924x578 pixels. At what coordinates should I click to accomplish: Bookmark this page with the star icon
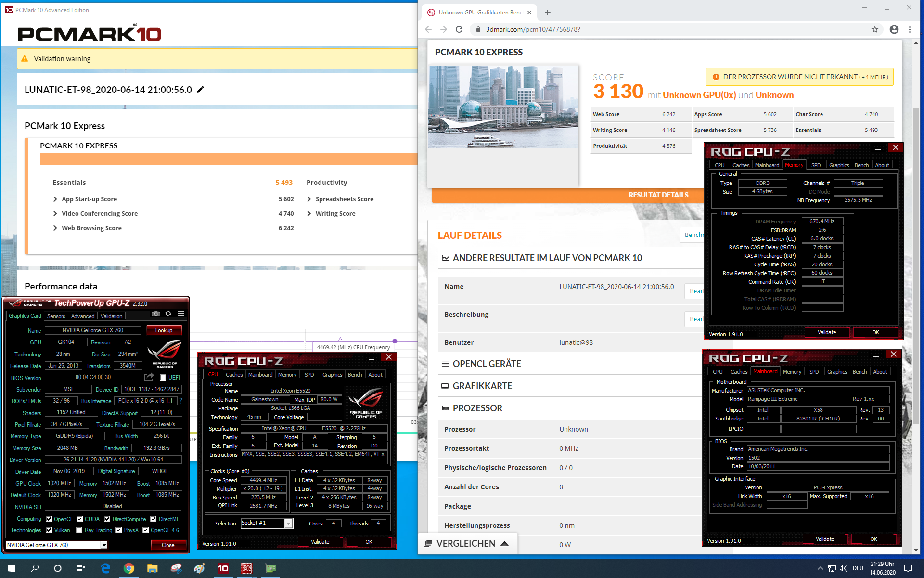[875, 29]
